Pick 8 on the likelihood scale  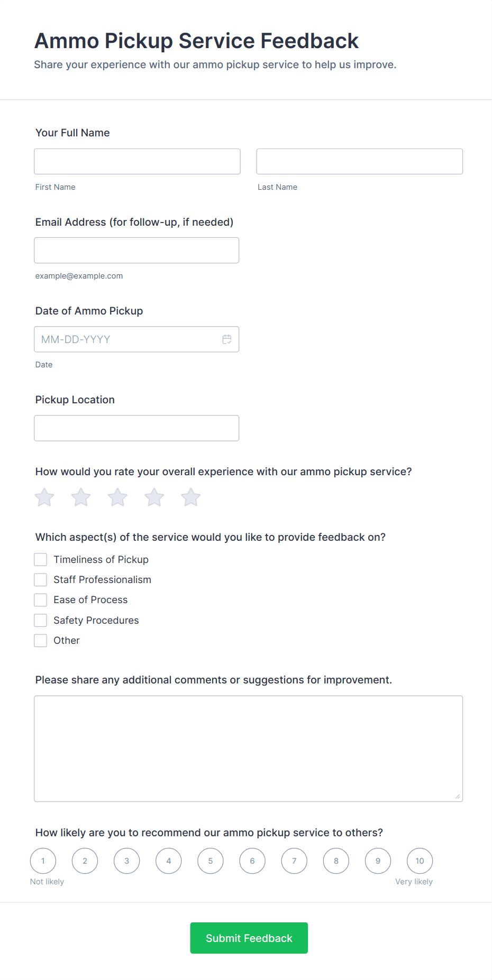coord(336,861)
